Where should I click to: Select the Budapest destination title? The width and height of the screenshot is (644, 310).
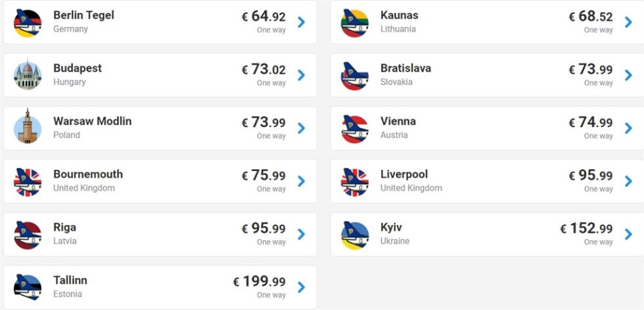click(x=78, y=68)
